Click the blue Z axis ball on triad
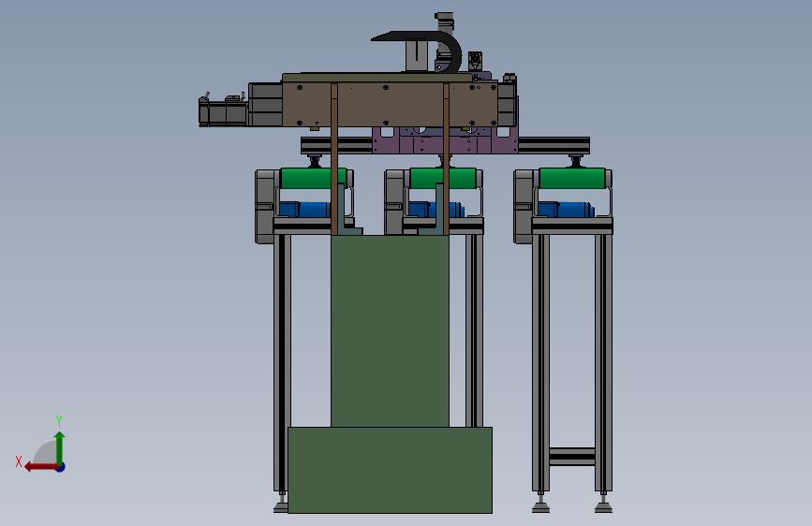 click(x=61, y=467)
